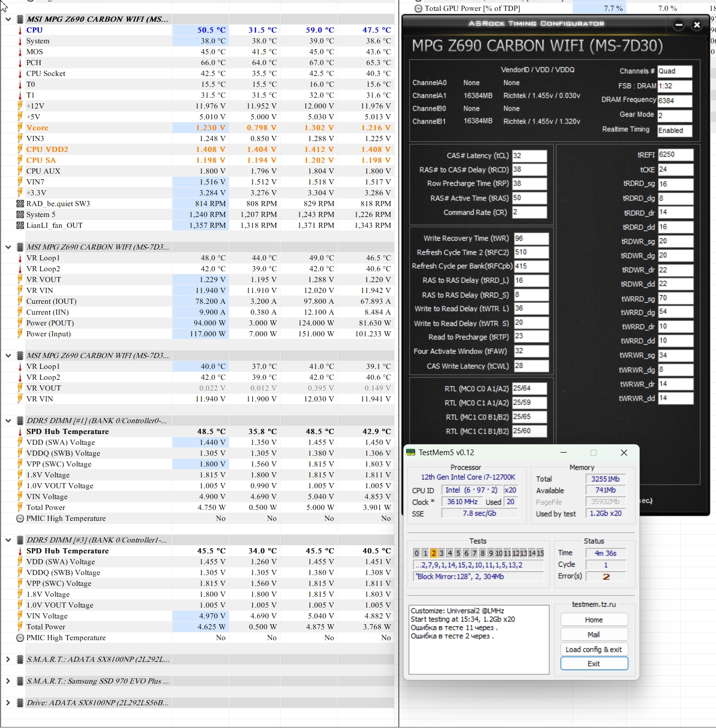This screenshot has width=716, height=728.
Task: Select the tREFI value field
Action: click(x=676, y=154)
